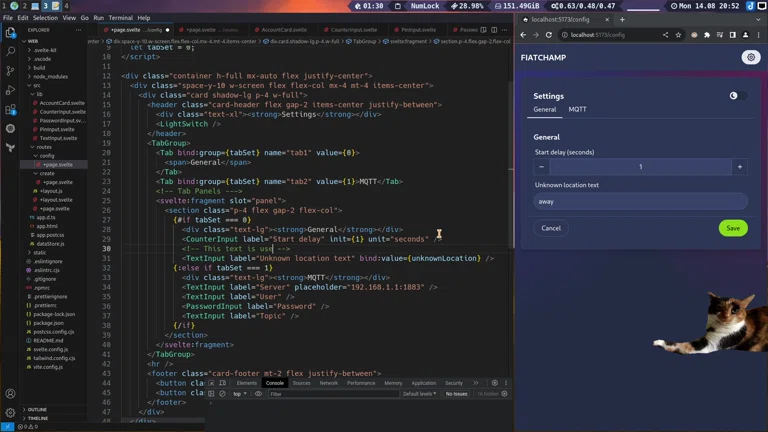The height and width of the screenshot is (432, 768).
Task: Click the green Save button
Action: [x=732, y=228]
